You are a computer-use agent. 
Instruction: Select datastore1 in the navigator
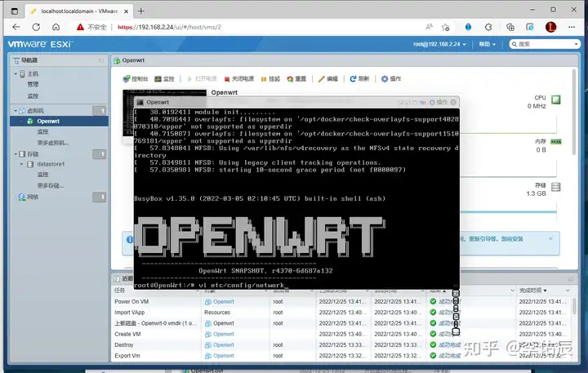pyautogui.click(x=51, y=164)
